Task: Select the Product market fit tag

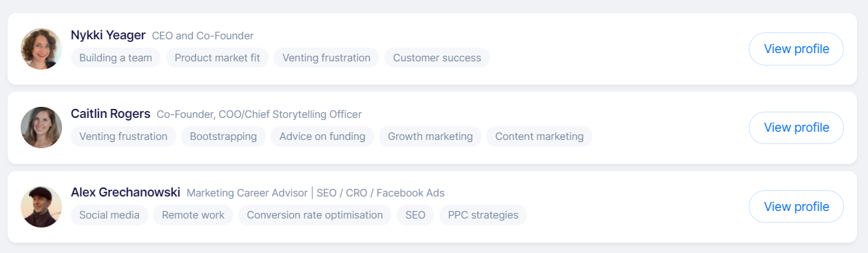Action: [x=217, y=58]
